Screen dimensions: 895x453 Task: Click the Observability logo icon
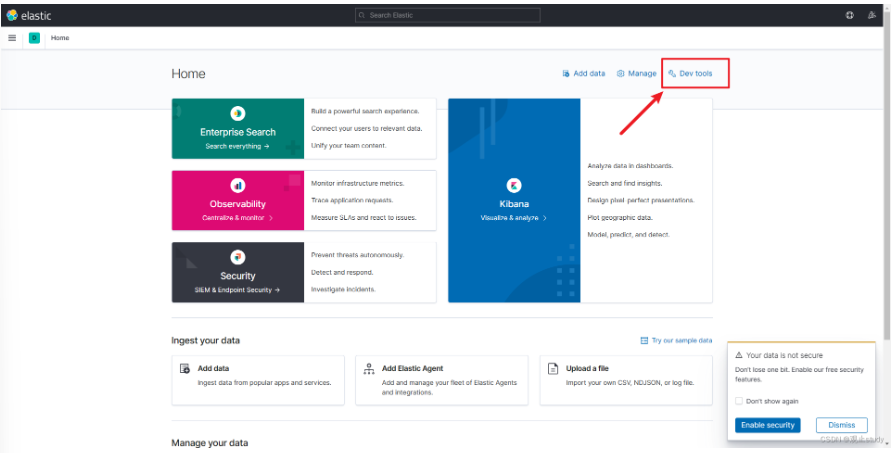[x=237, y=185]
